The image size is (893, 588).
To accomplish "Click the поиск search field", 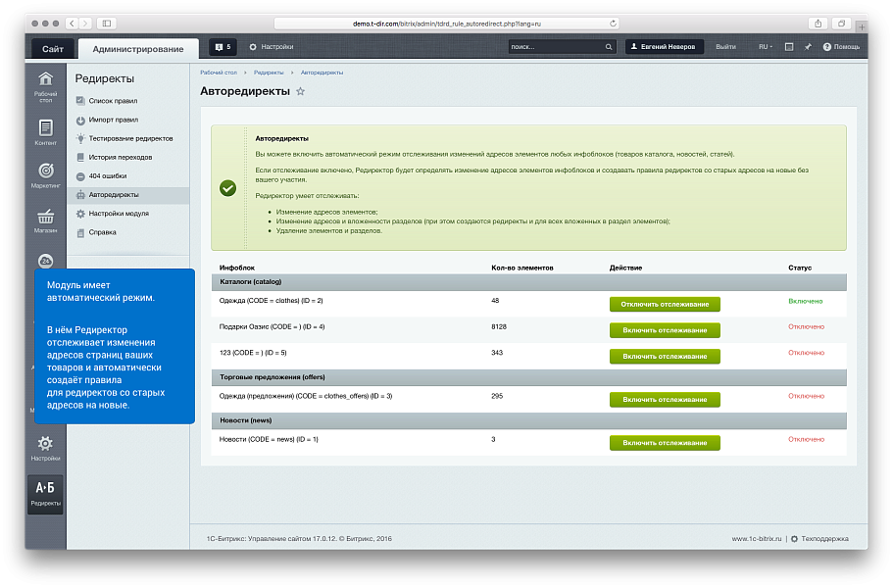I will tap(555, 47).
